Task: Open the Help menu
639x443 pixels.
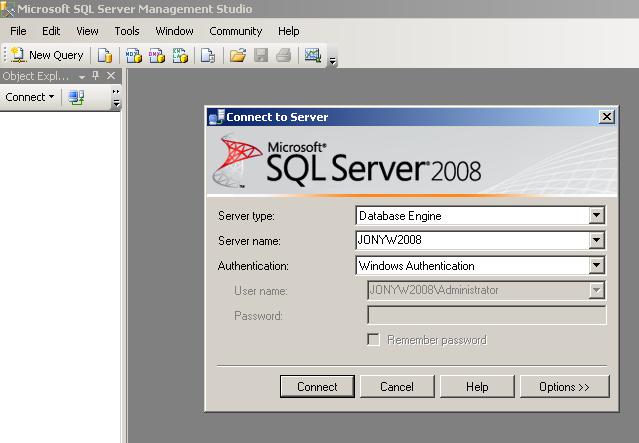Action: pyautogui.click(x=289, y=31)
